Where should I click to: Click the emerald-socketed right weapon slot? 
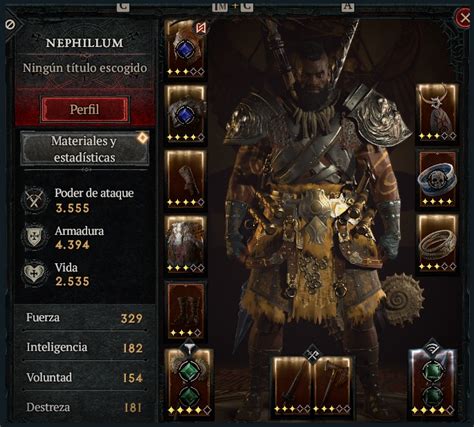click(433, 382)
